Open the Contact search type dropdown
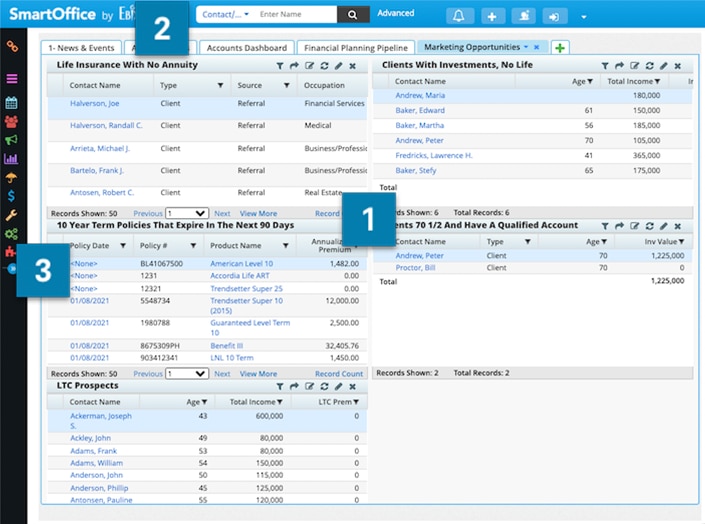 [225, 14]
